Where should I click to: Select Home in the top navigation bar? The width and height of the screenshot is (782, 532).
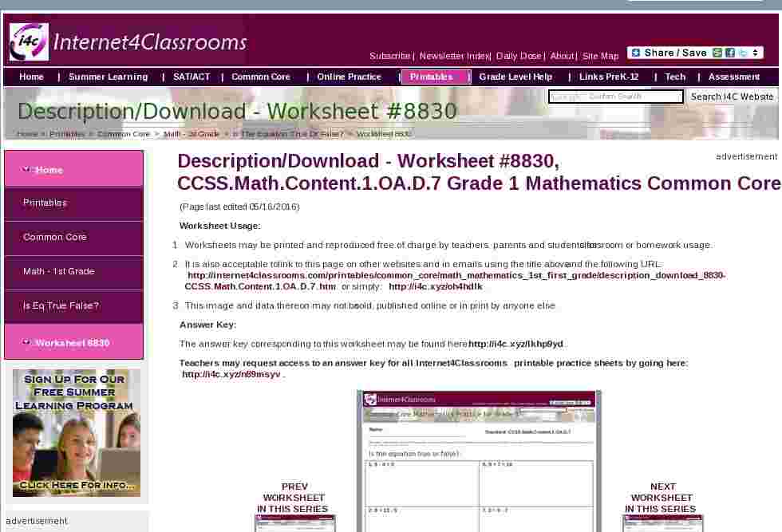tap(31, 77)
